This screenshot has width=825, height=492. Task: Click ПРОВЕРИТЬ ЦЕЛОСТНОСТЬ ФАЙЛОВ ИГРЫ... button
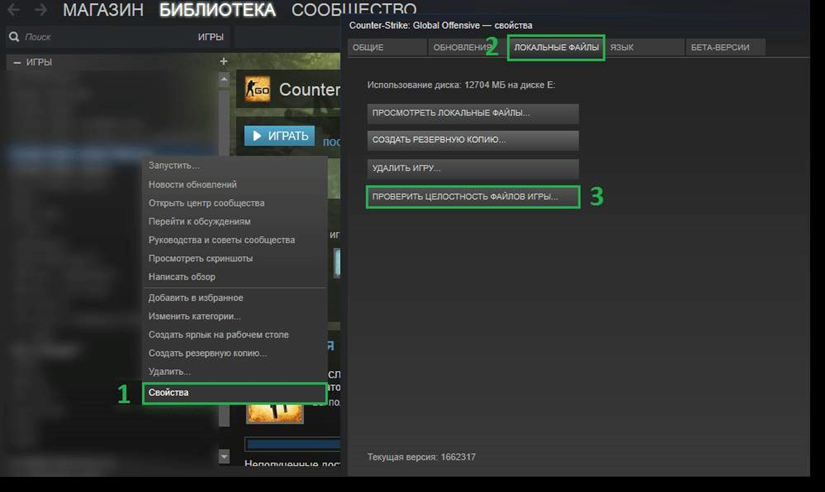tap(473, 197)
